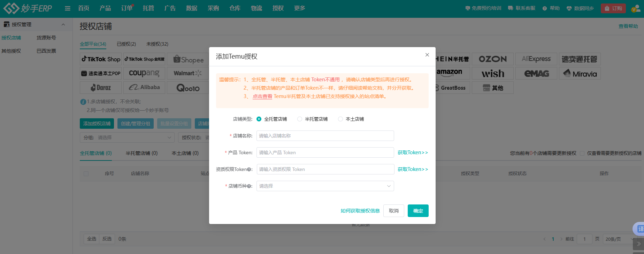Click the hamburger menu collapse icon
This screenshot has height=254, width=644.
coord(68,8)
